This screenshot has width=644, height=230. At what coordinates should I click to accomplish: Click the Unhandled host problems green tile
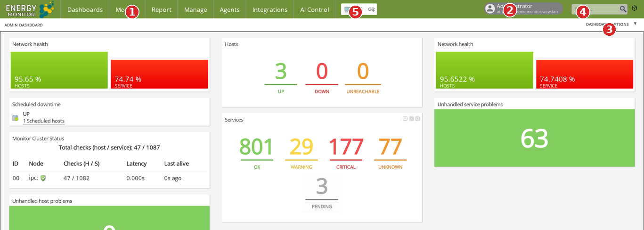109,218
